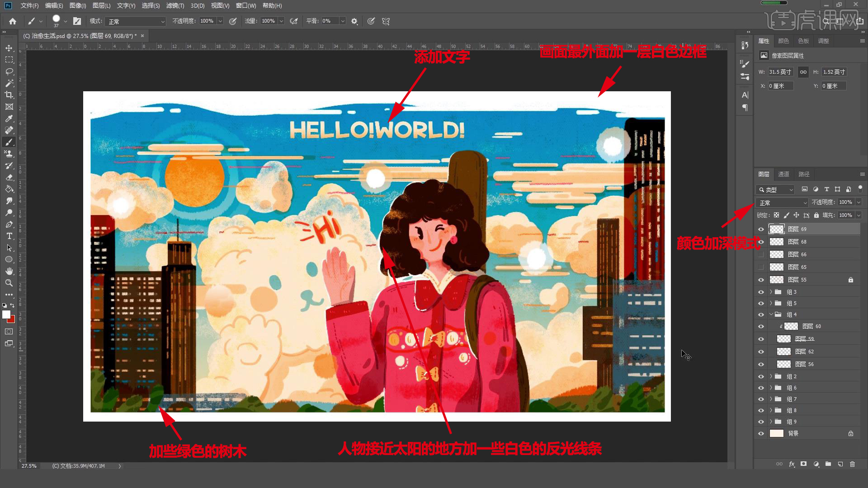Viewport: 868px width, 488px height.
Task: Create a new group using the folder icon
Action: 828,464
